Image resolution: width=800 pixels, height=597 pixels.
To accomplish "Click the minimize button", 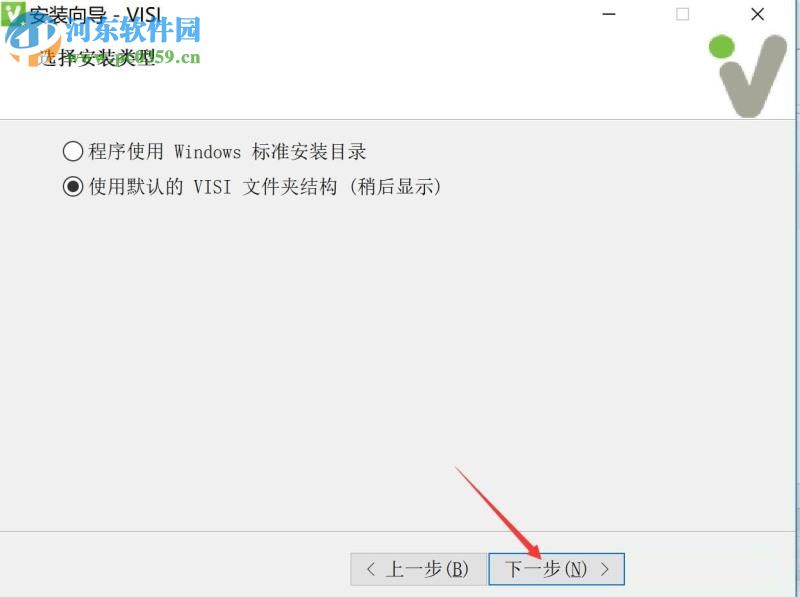I will (x=608, y=15).
